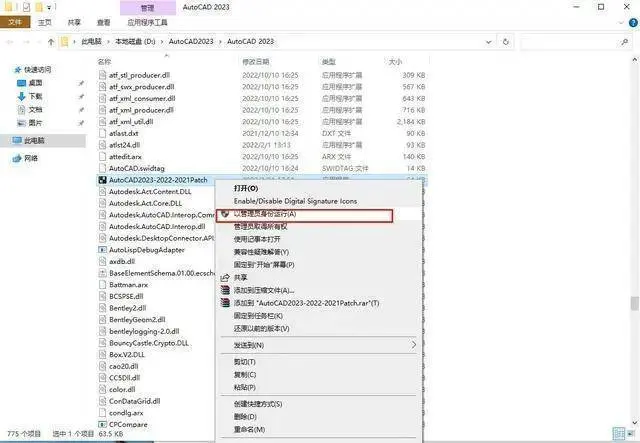
Task: Select the BouncyCastle.Crypto.DLL file
Action: [149, 343]
